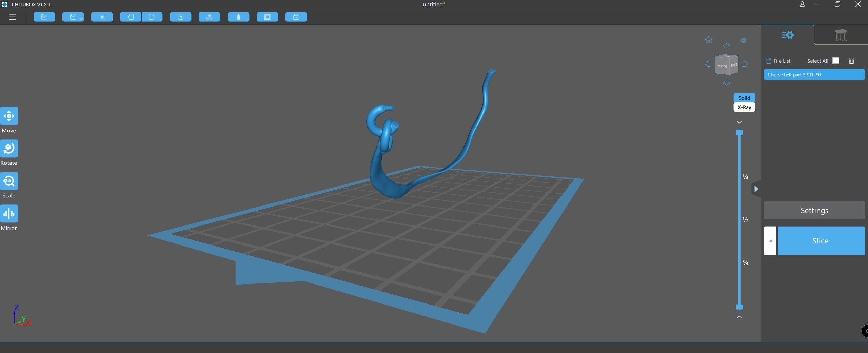Click the up chevron below layer slider
This screenshot has height=353, width=868.
click(739, 317)
